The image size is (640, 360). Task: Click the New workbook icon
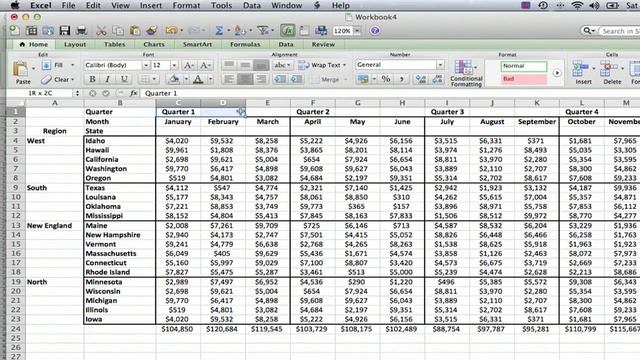[x=15, y=31]
